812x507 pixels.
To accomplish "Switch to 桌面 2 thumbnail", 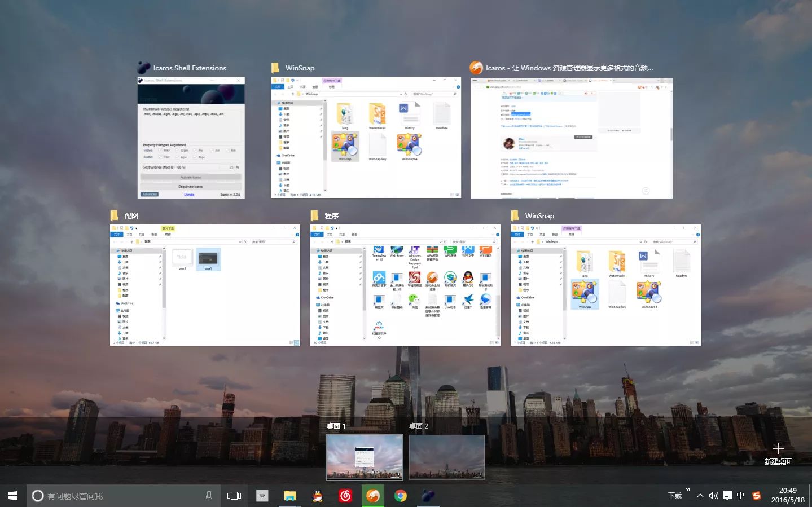I will click(447, 457).
